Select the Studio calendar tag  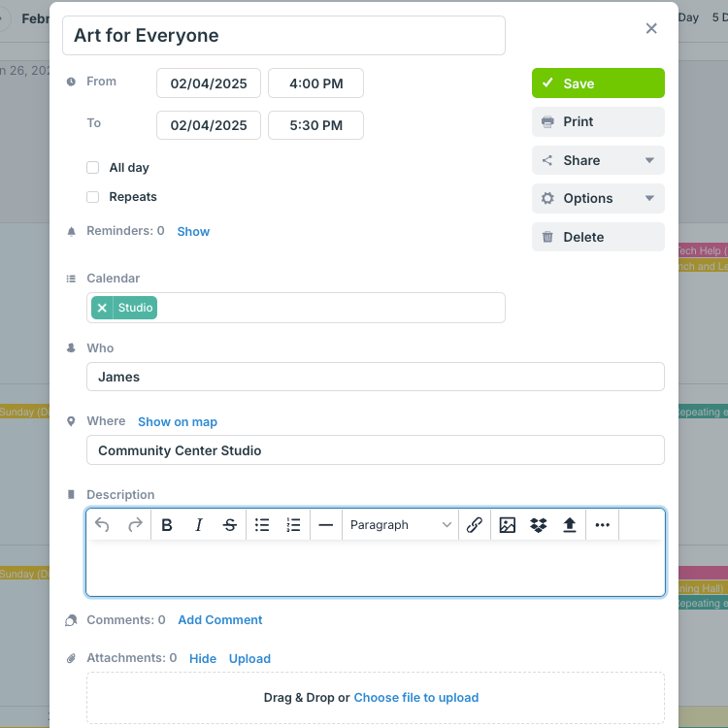click(x=135, y=308)
